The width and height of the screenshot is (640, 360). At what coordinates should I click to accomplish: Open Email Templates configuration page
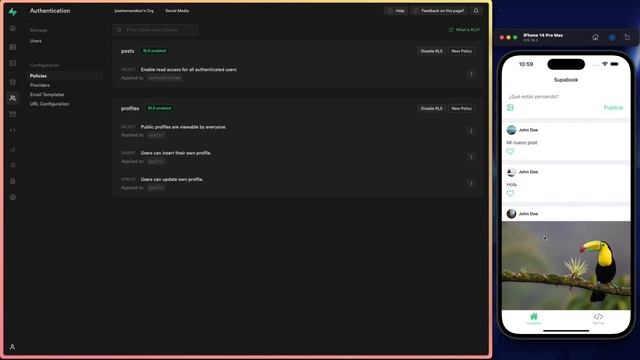pyautogui.click(x=47, y=95)
